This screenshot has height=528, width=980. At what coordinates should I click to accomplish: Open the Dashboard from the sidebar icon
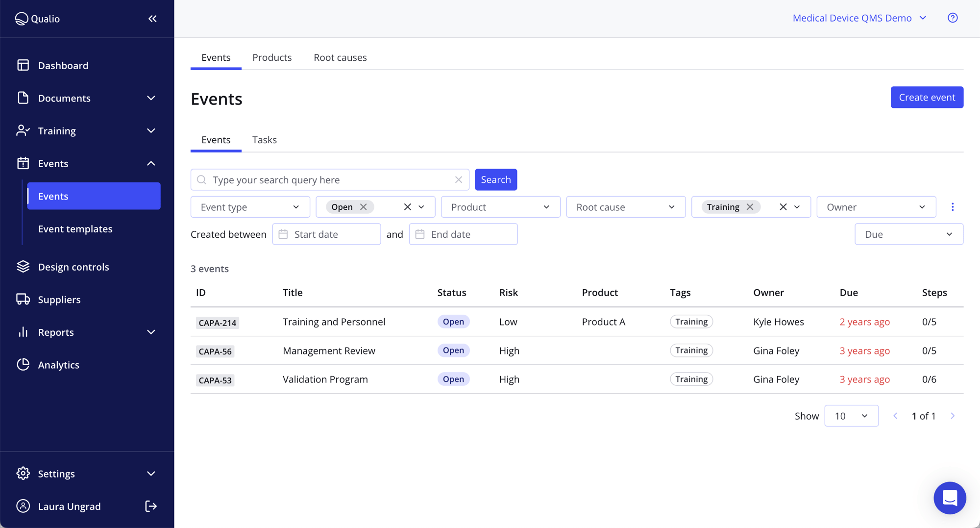23,65
